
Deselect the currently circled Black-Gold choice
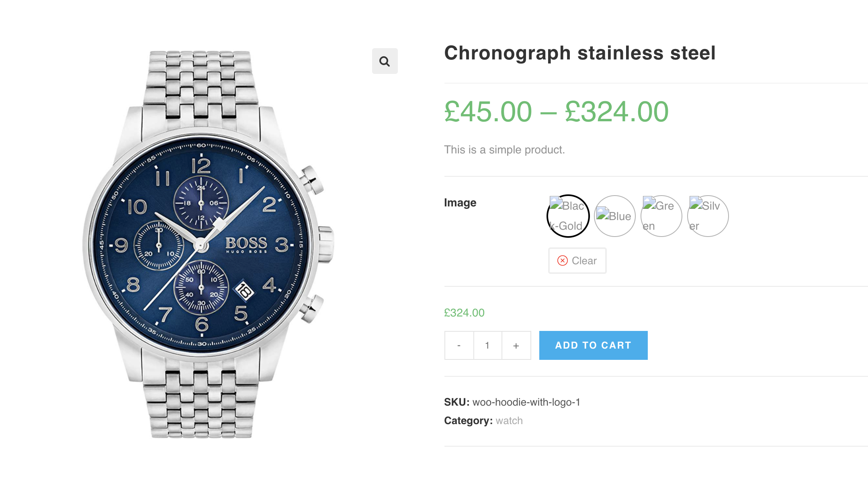click(x=568, y=216)
